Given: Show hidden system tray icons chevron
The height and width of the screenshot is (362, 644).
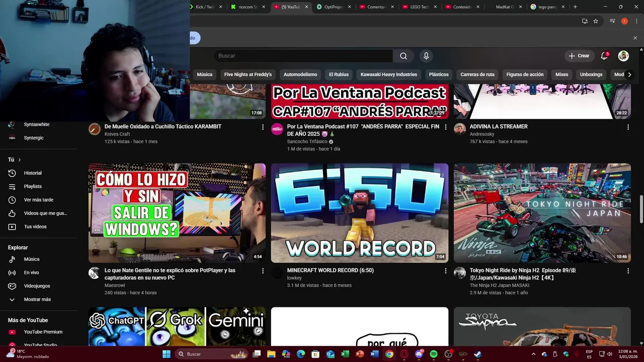Looking at the screenshot, I should (x=533, y=354).
